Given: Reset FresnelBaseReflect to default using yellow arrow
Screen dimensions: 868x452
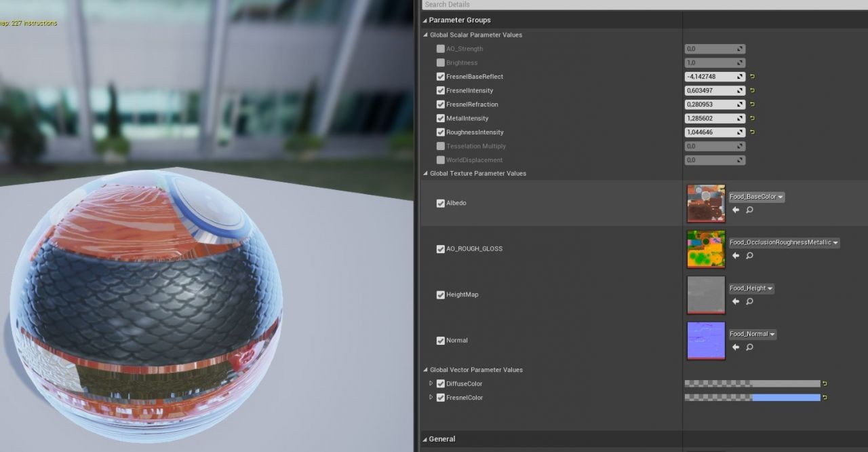Looking at the screenshot, I should click(752, 77).
